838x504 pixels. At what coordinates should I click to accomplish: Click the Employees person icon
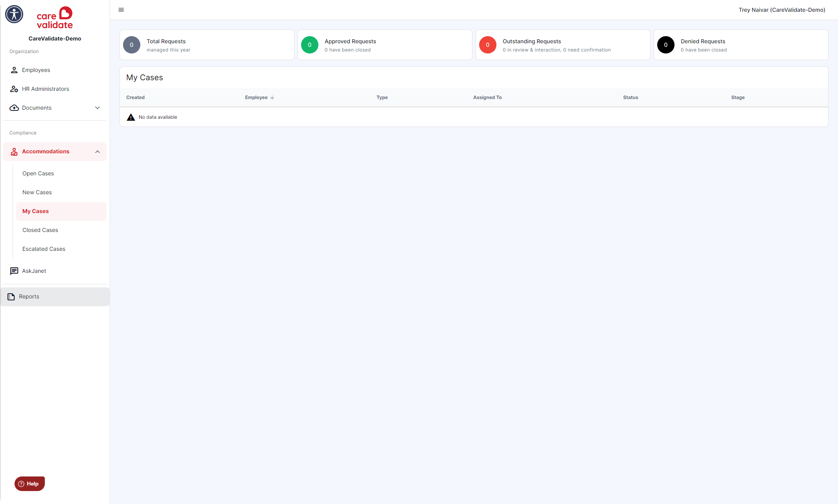(14, 70)
